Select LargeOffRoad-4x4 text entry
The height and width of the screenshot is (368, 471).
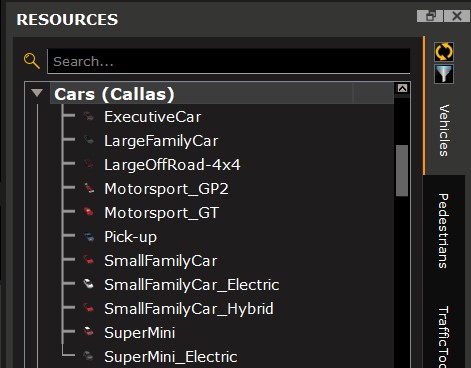pos(172,165)
